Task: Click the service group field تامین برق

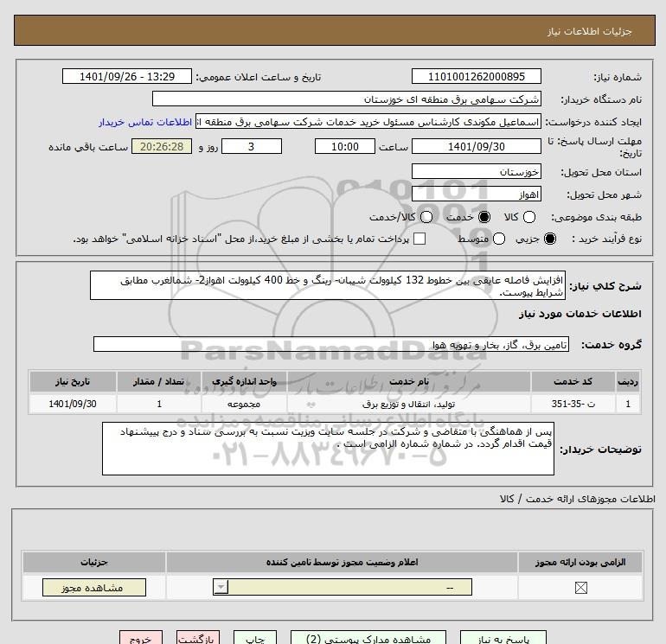Action: click(x=331, y=344)
